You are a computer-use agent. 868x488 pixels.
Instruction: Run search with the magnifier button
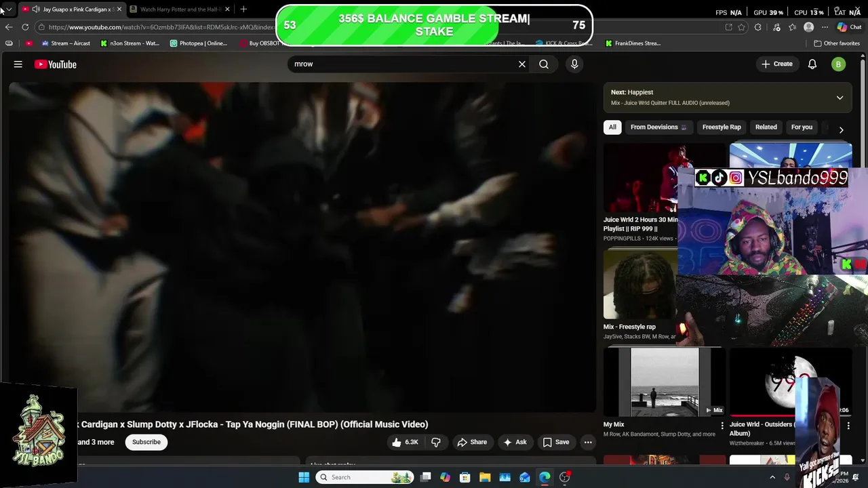click(544, 64)
